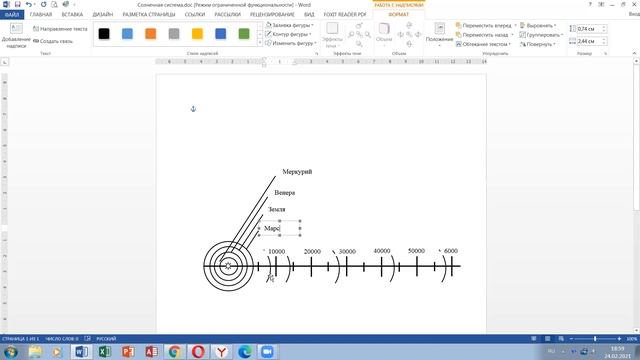Open the FOXIT READER PDF tab
Screen dimensions: 640x360
coord(345,15)
